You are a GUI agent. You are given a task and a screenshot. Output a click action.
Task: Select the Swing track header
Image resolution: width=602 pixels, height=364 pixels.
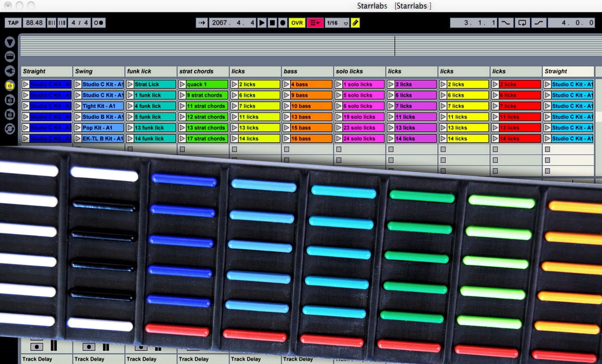coord(98,71)
